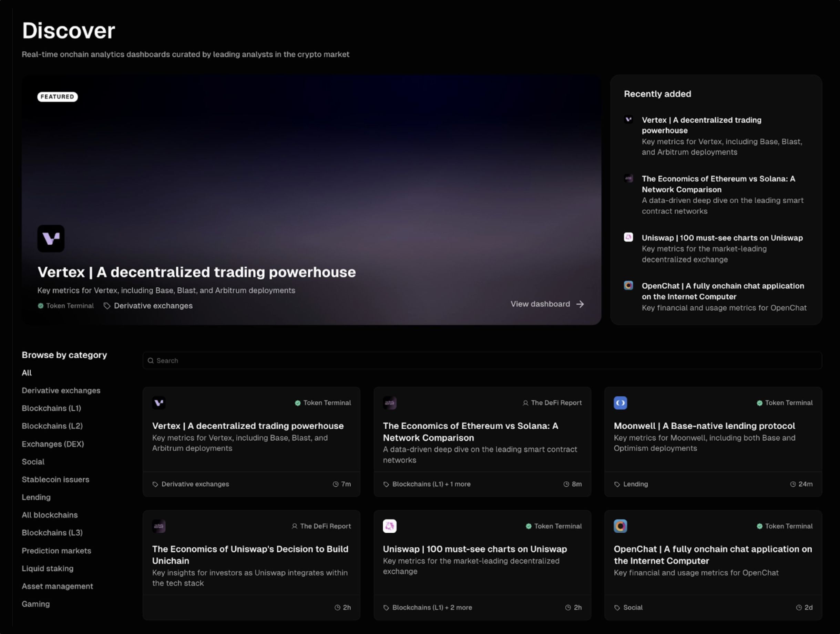This screenshot has height=634, width=840.
Task: Choose Prediction markets category
Action: 56,550
